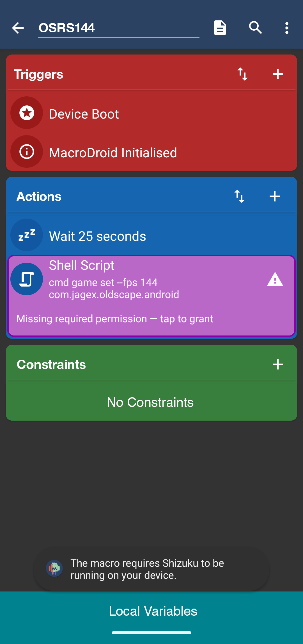Tap the back arrow icon
The image size is (303, 644).
tap(18, 28)
